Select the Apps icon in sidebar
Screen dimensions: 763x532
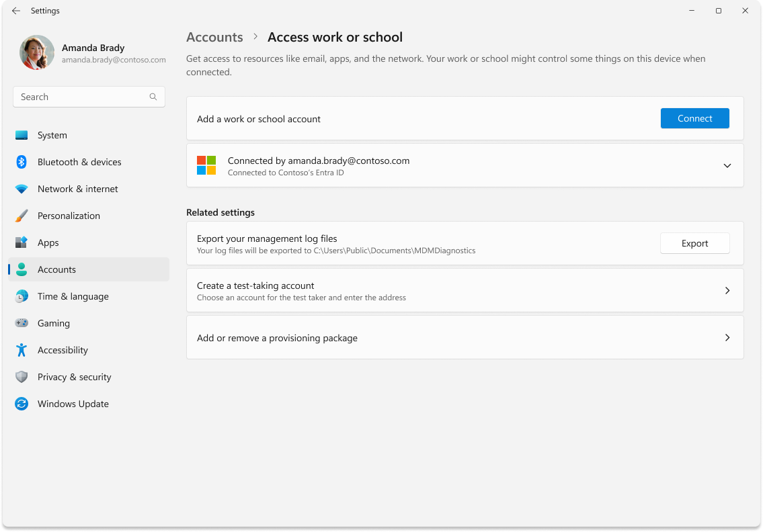[22, 242]
